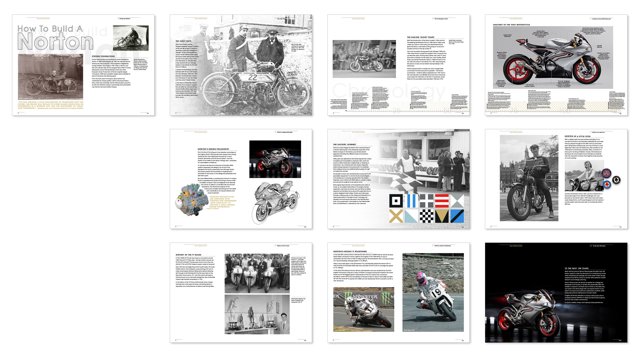Select 'Anatomy of the V4SV Motorcycle' heading
639x364 pixels.
point(512,25)
